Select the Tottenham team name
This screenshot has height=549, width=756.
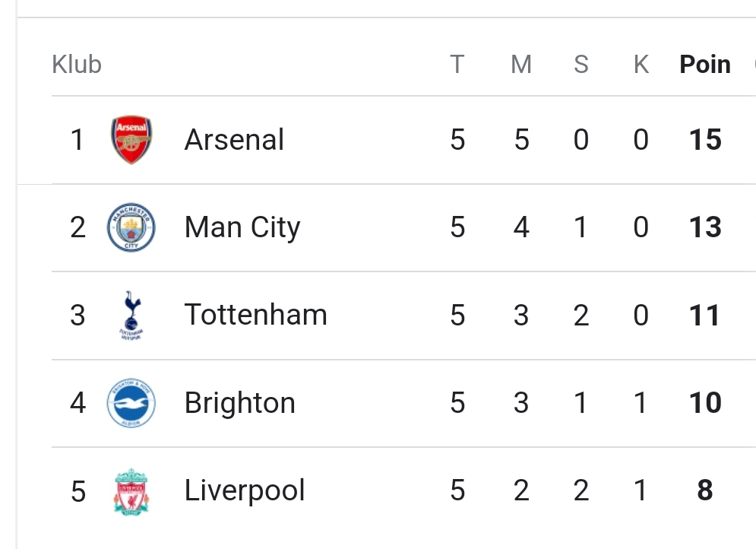pos(255,315)
